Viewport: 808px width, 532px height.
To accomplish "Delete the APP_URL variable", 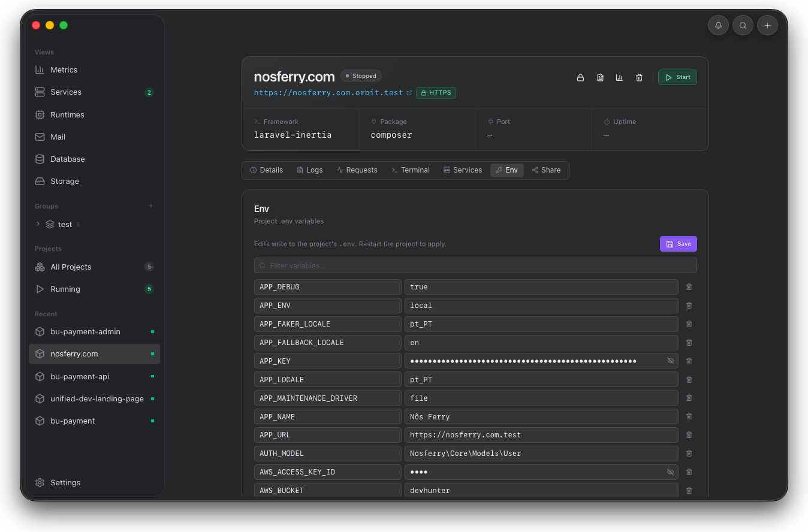I will click(x=689, y=435).
